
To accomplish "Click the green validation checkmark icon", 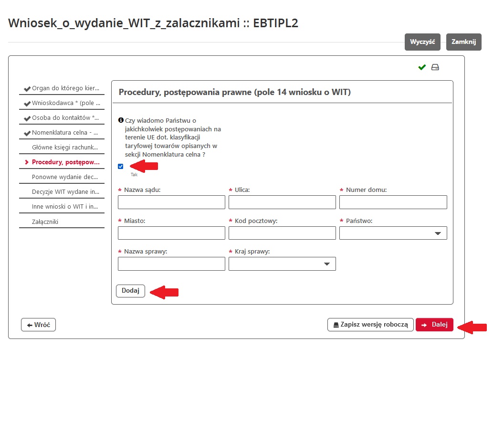I will (422, 67).
